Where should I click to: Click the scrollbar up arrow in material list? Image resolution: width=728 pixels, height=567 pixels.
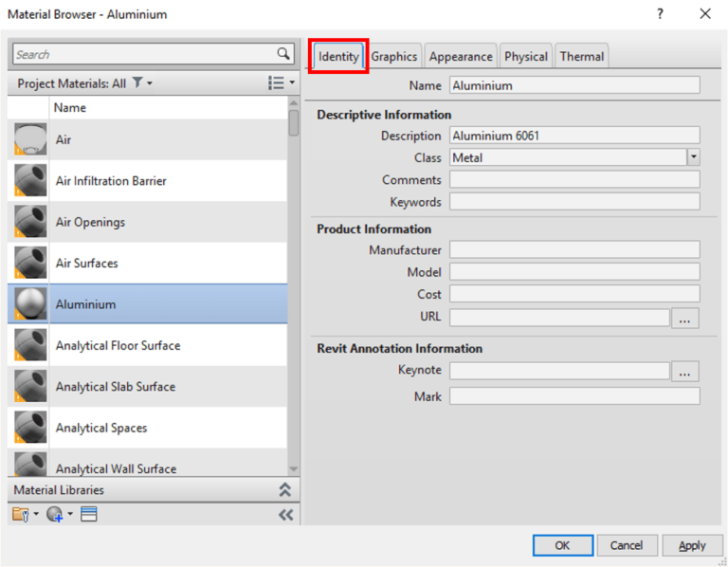point(294,102)
